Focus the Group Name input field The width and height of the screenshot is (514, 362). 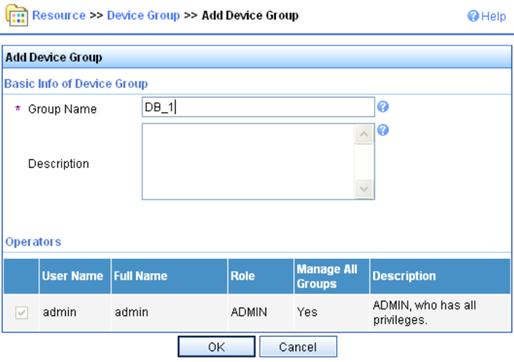point(258,107)
